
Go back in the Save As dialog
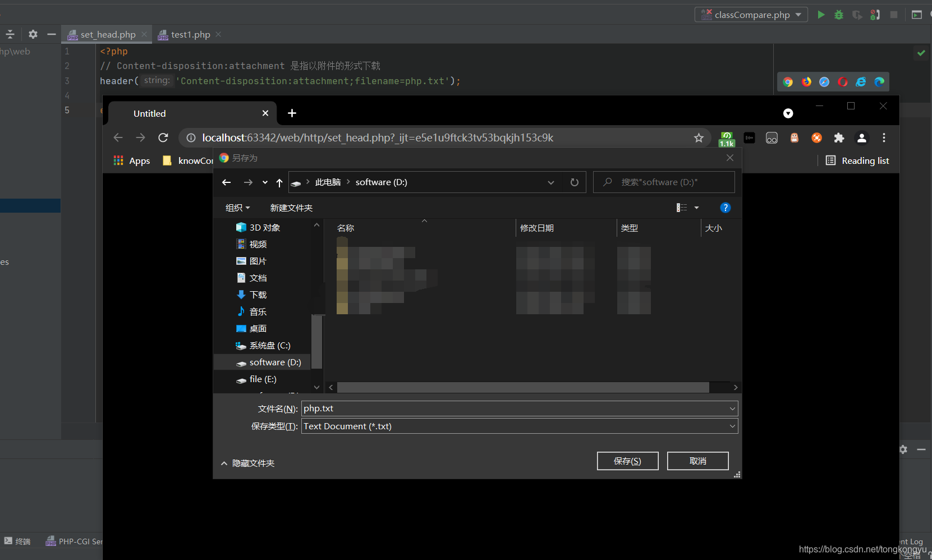click(227, 182)
